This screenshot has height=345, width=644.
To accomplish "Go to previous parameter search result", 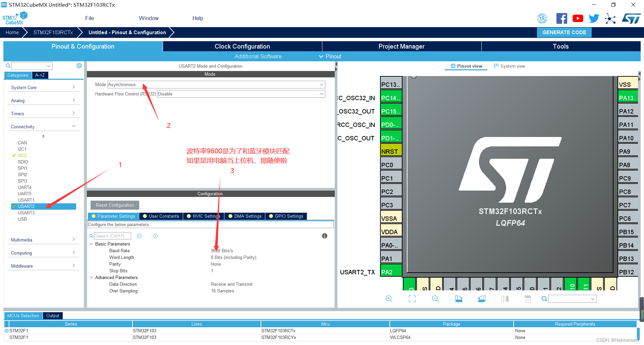I will pyautogui.click(x=139, y=236).
